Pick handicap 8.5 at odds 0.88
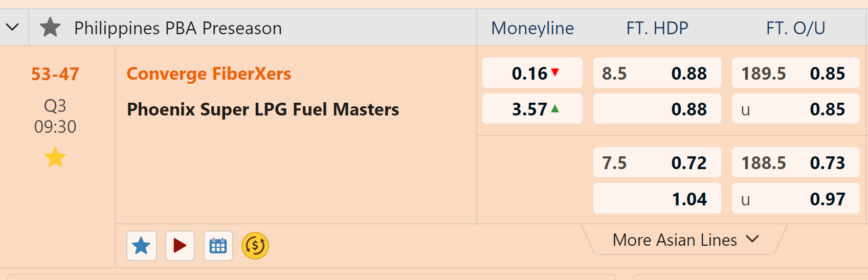 tap(657, 73)
